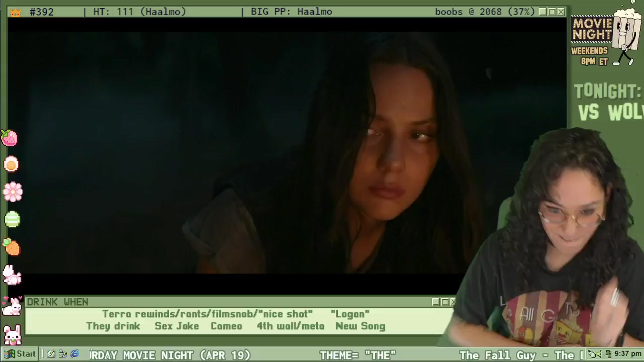Click the bunny icon with pink hearts
This screenshot has width=644, height=362.
(x=12, y=306)
